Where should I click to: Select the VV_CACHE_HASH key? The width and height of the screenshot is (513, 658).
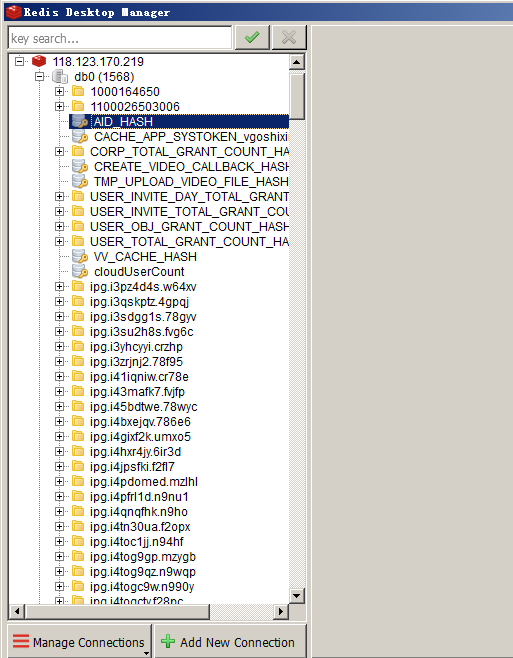tap(145, 257)
